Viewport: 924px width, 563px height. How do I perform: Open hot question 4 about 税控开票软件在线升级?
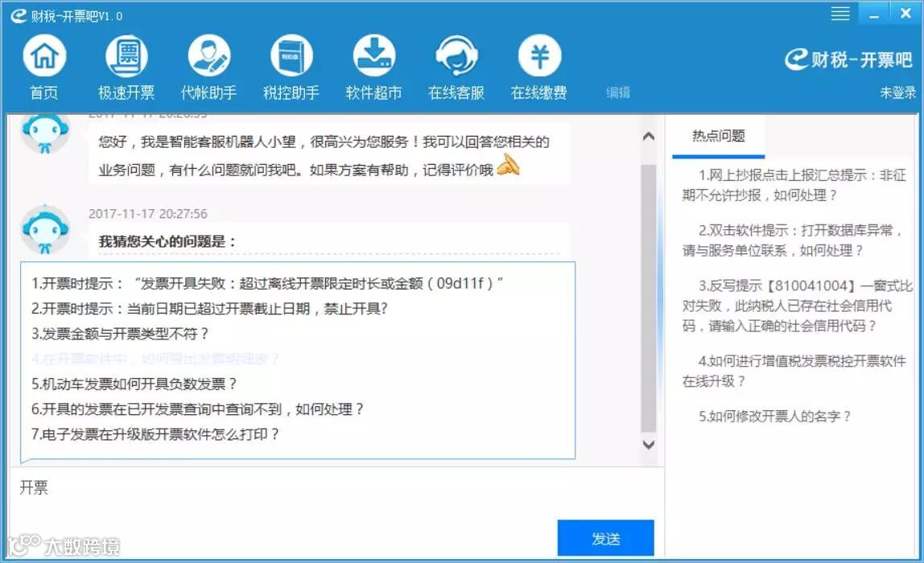(794, 371)
